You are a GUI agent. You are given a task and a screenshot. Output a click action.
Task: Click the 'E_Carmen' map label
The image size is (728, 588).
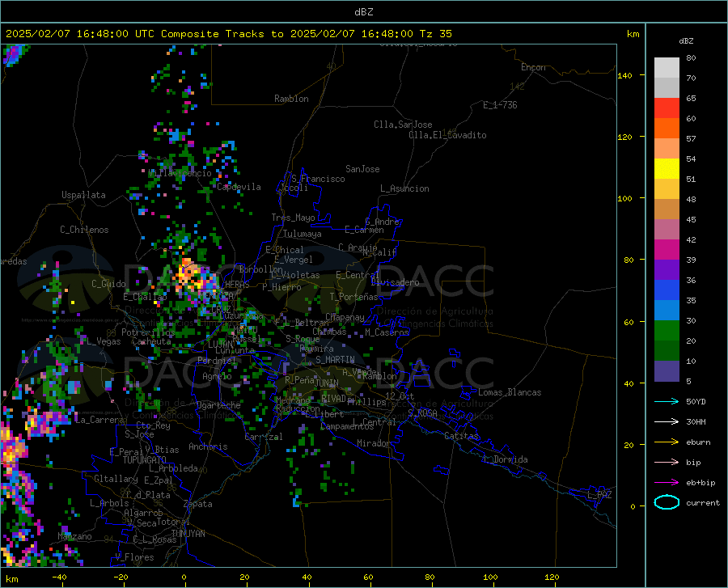pyautogui.click(x=364, y=230)
